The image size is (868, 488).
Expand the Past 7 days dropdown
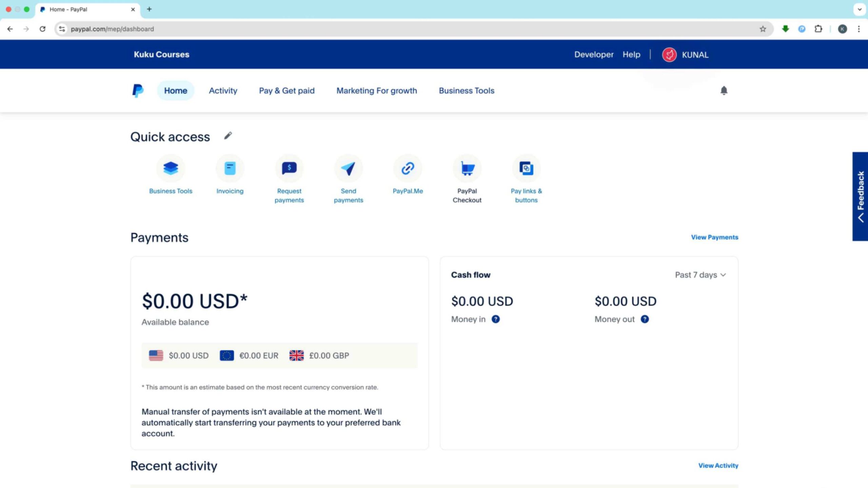coord(700,275)
